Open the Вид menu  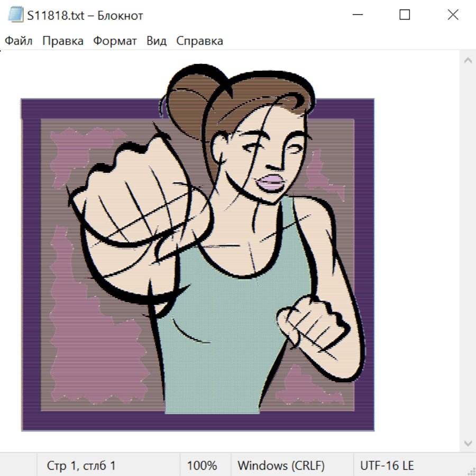tap(157, 41)
